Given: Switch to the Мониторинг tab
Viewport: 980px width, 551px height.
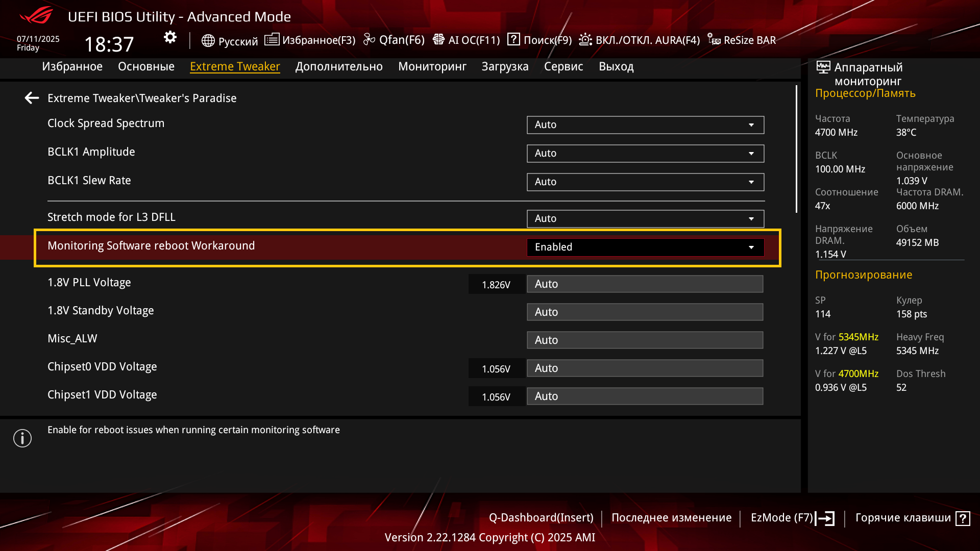Looking at the screenshot, I should (432, 67).
